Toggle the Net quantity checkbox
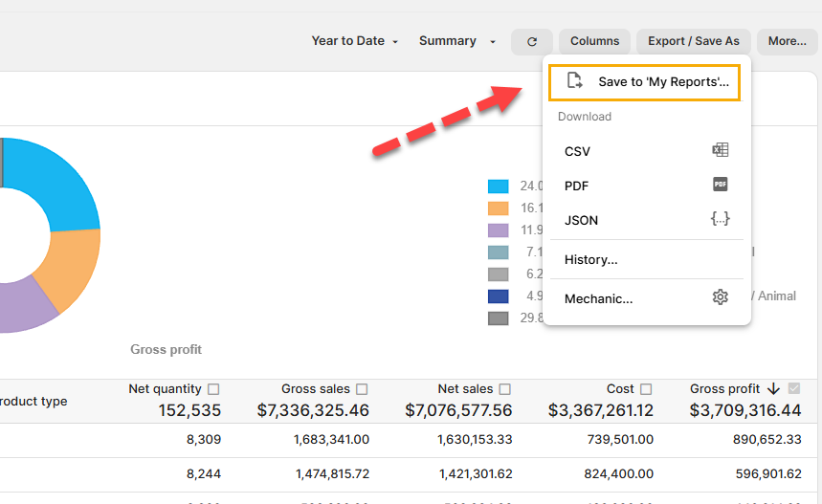 click(213, 389)
